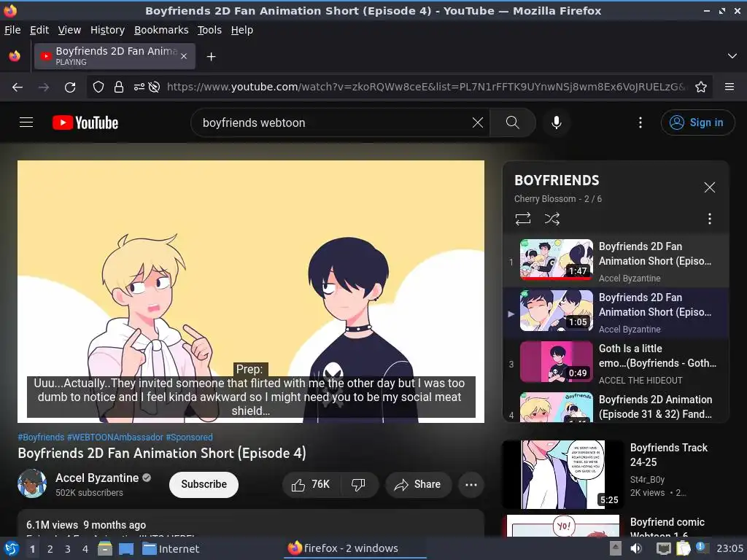Close the BOYFRIENDS playlist panel
This screenshot has height=560, width=747.
(710, 187)
